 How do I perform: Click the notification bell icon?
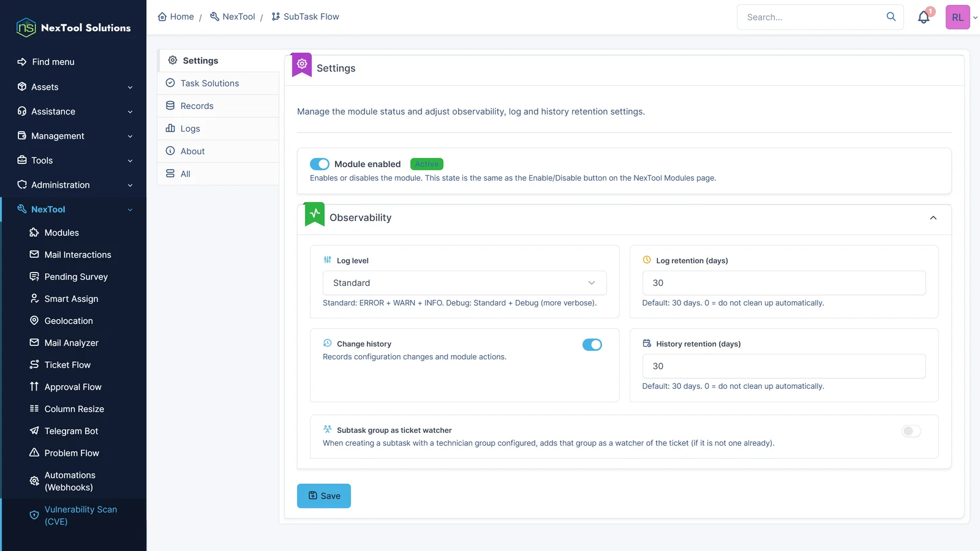924,17
